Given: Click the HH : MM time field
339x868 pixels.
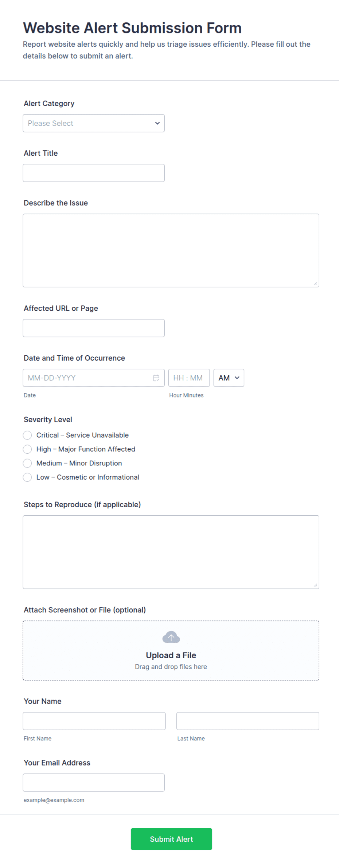Looking at the screenshot, I should (189, 378).
